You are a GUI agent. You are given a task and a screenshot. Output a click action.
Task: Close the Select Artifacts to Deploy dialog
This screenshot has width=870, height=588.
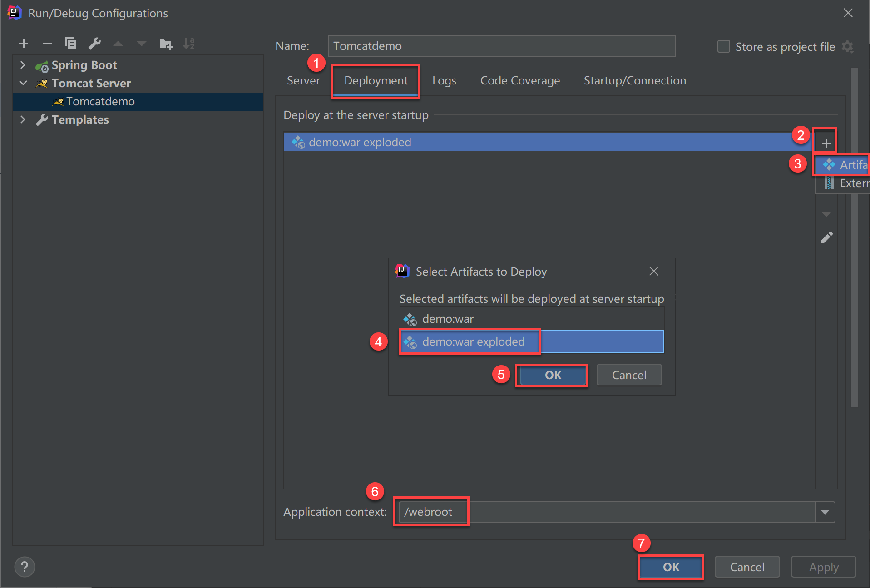tap(654, 271)
